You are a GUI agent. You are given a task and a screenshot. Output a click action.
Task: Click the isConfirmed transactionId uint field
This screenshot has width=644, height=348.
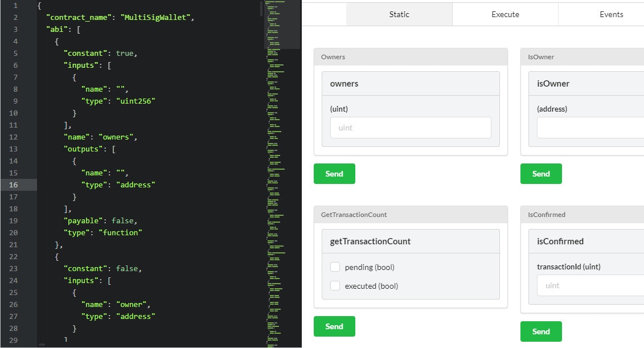tap(590, 285)
